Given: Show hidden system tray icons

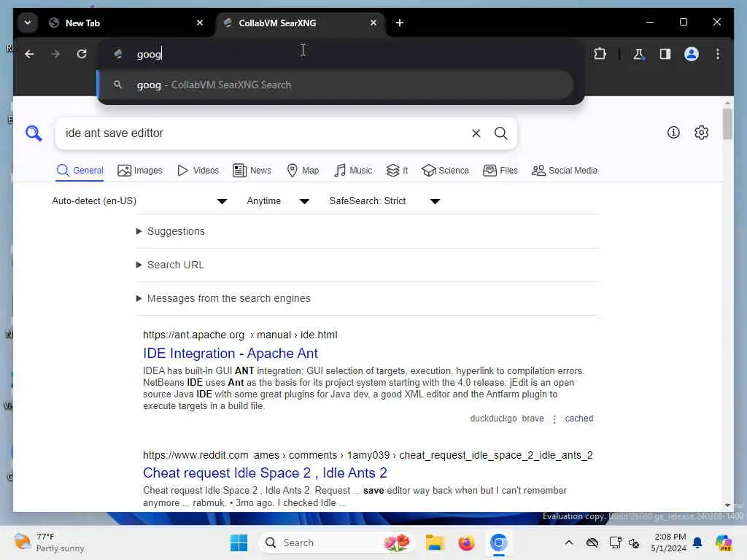Looking at the screenshot, I should pyautogui.click(x=569, y=542).
